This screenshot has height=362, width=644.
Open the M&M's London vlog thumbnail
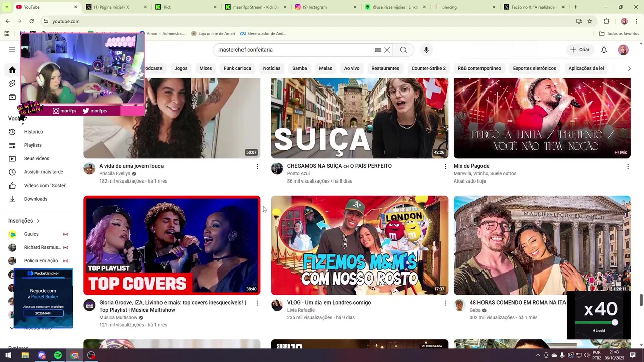[359, 245]
